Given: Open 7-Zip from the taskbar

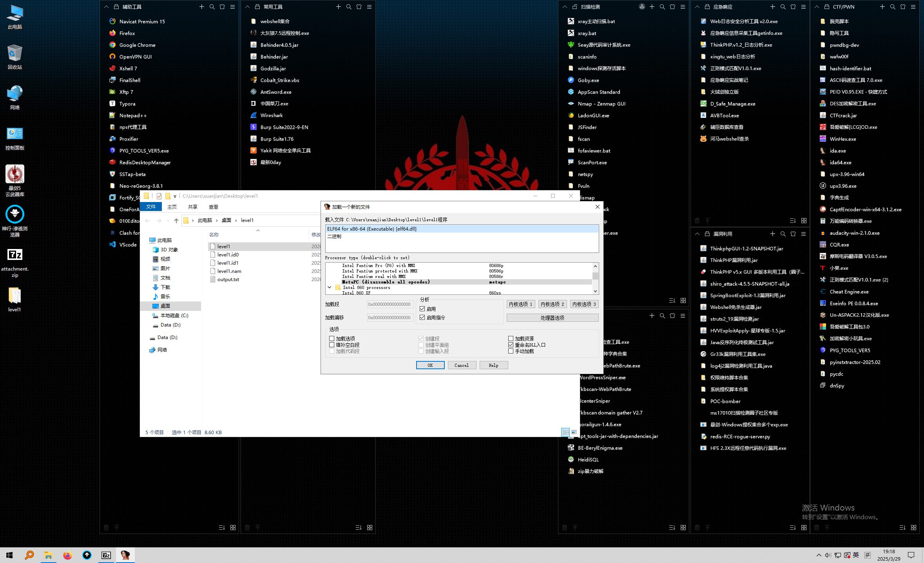Looking at the screenshot, I should pos(106,555).
